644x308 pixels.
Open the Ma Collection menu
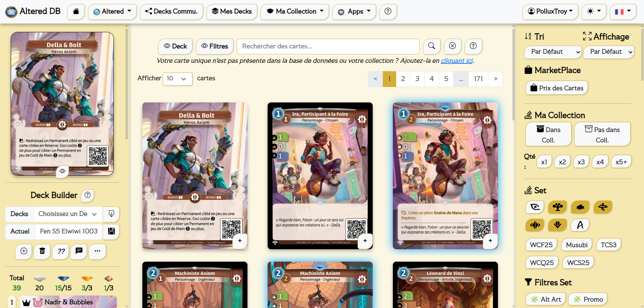(x=295, y=11)
